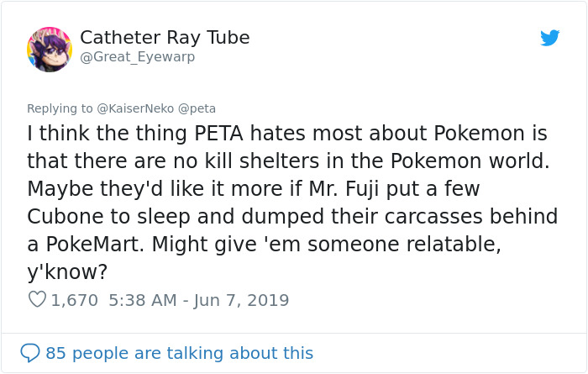Open the Catheter Ray Tube display name

[x=165, y=38]
